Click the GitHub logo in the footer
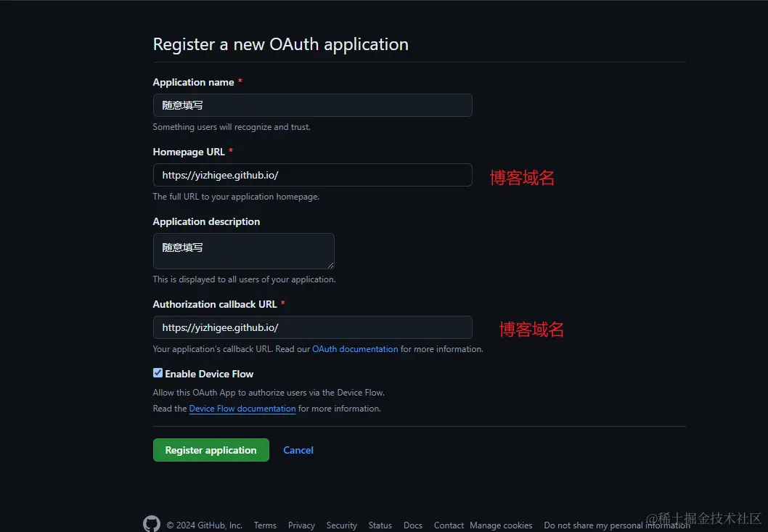 (x=151, y=523)
